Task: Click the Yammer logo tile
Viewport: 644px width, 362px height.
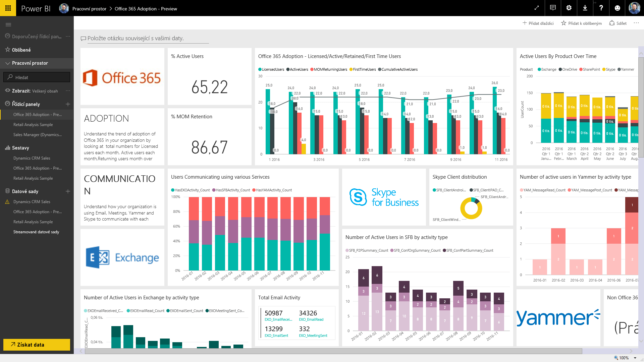Action: (558, 318)
